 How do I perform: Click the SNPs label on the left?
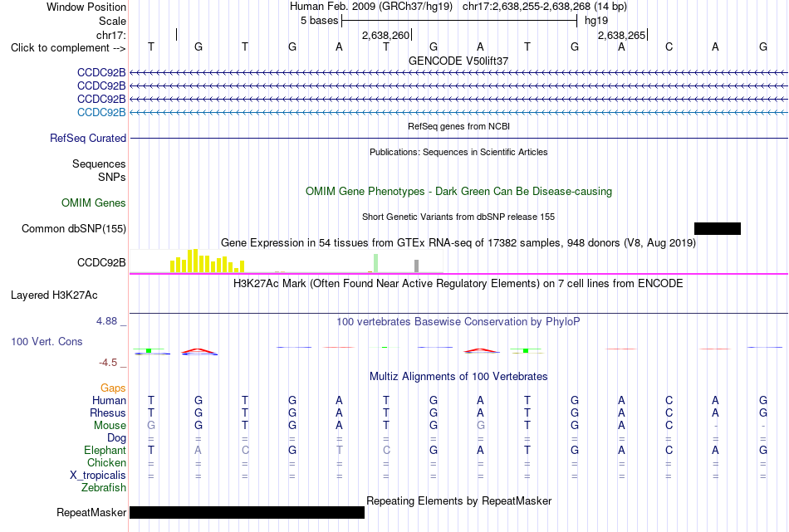click(112, 177)
